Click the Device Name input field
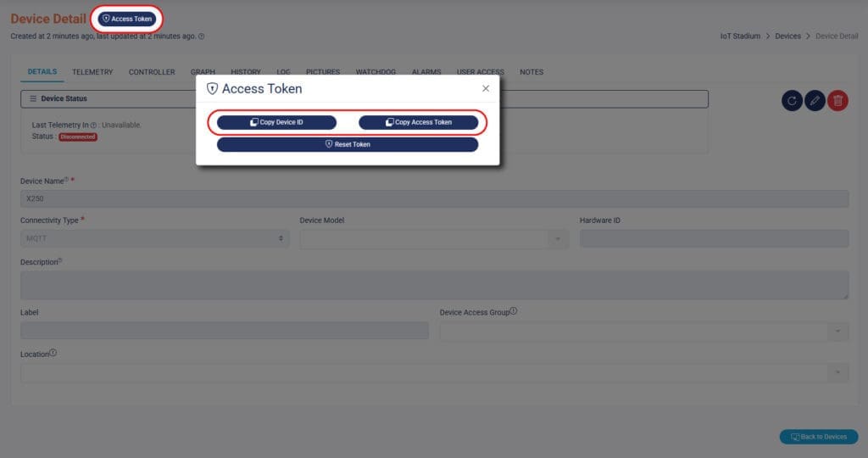868x458 pixels. [x=434, y=198]
